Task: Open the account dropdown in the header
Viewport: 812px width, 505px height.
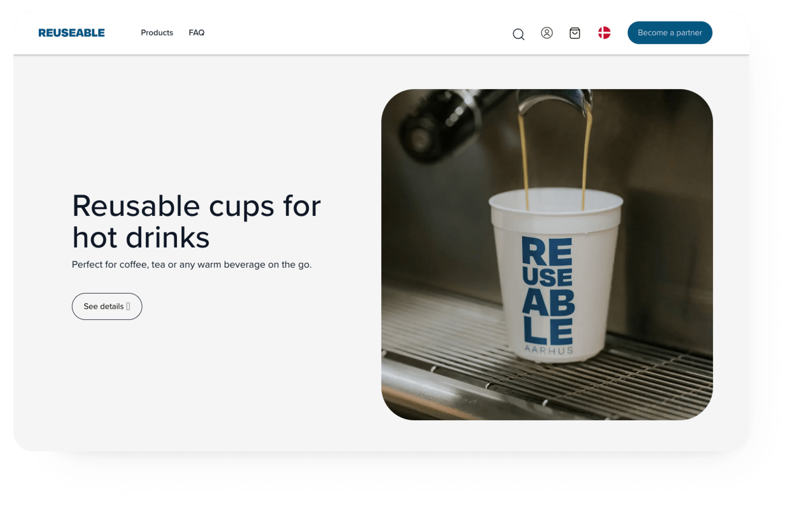Action: coord(547,33)
